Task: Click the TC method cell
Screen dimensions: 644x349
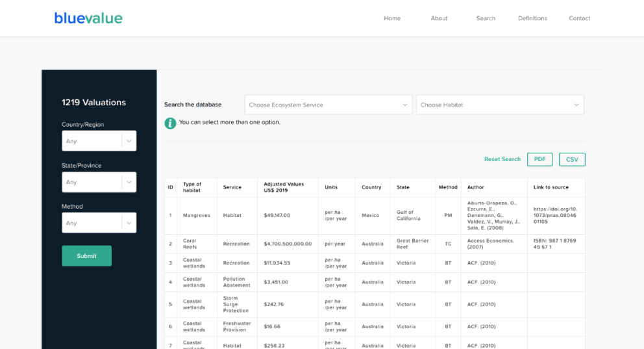Action: click(x=448, y=244)
